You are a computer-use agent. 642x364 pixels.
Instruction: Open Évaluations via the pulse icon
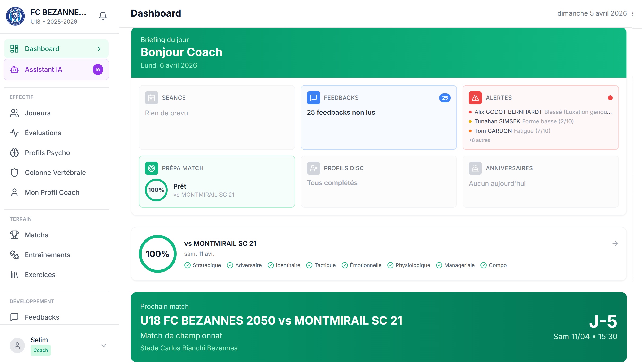(x=14, y=133)
